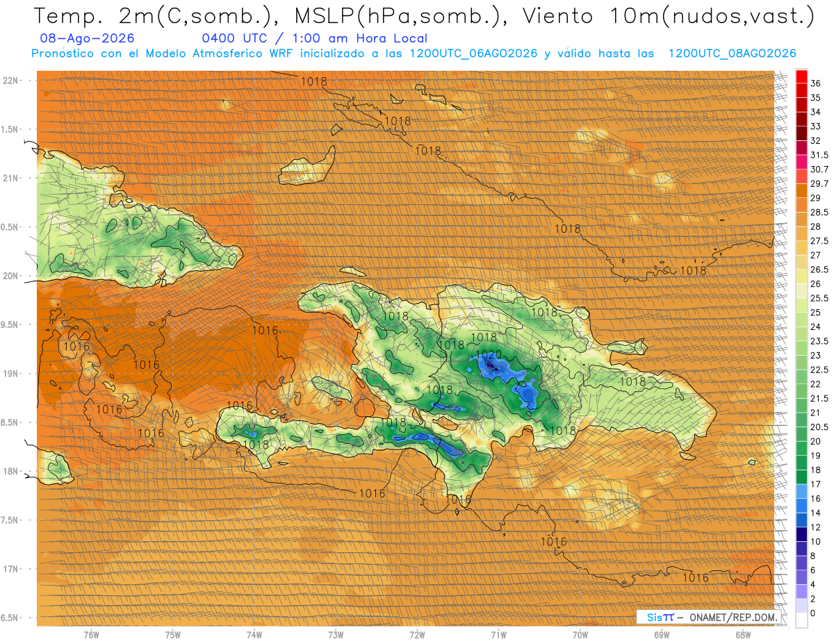Click the '30.7' value on the color scale
This screenshot has height=644, width=834.
tap(819, 170)
